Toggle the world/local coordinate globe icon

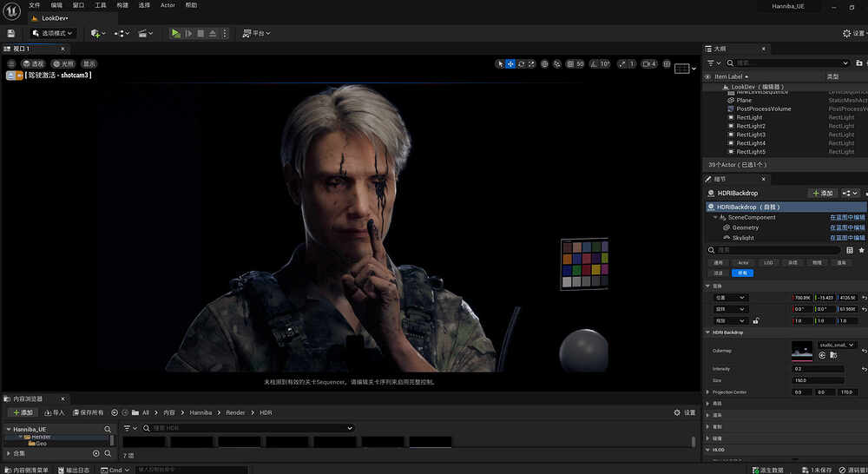coord(545,63)
